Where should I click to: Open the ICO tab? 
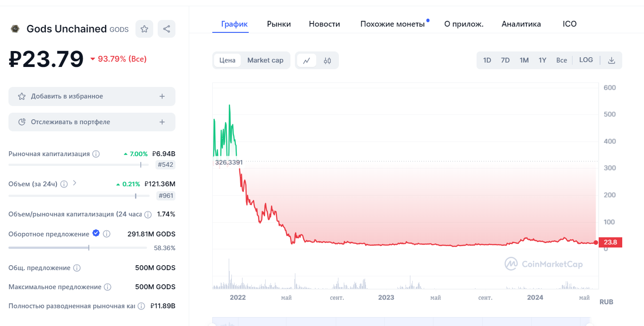coord(569,24)
